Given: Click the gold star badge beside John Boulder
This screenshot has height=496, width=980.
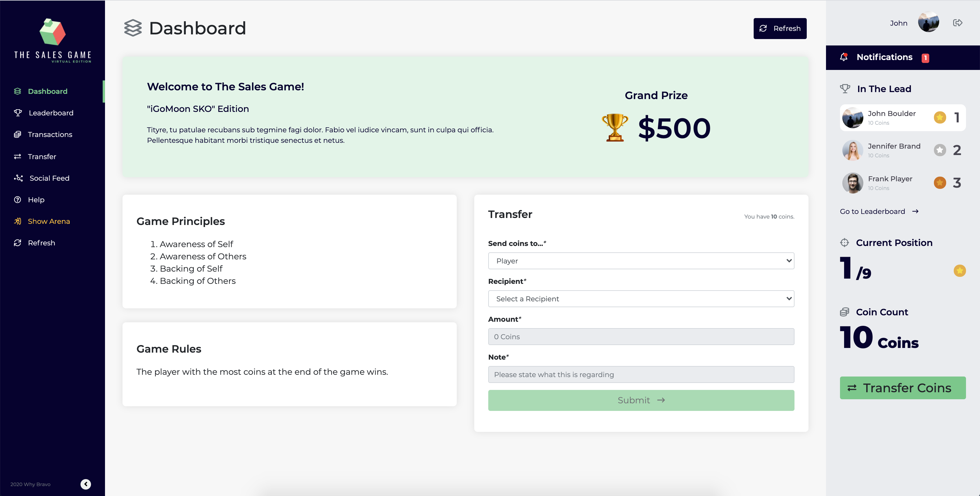Looking at the screenshot, I should [940, 117].
